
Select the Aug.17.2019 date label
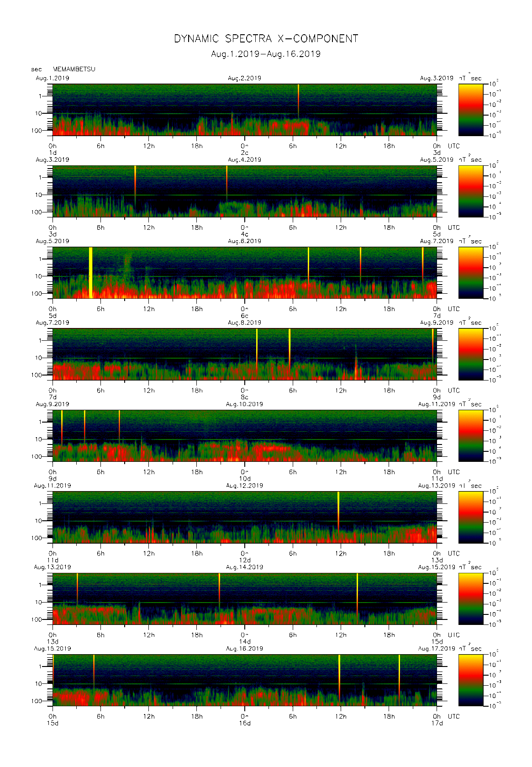(x=437, y=649)
